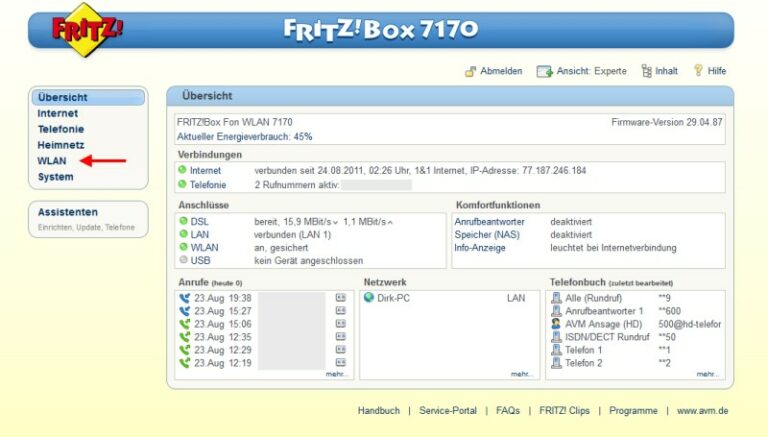
Task: Select Übersicht in the sidebar
Action: click(88, 97)
